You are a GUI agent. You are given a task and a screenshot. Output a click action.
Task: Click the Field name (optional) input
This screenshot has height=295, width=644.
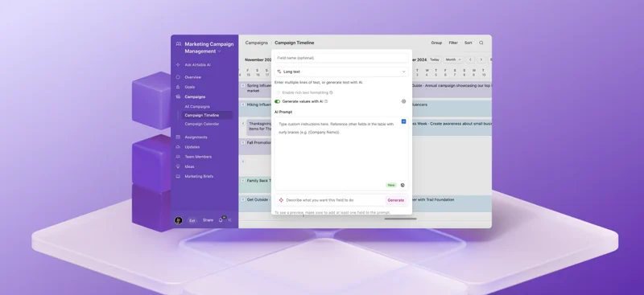[341, 58]
